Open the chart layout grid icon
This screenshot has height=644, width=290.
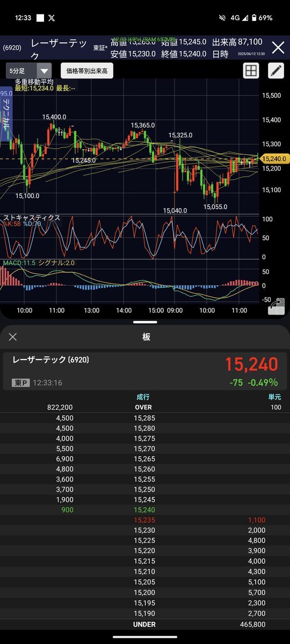[251, 70]
